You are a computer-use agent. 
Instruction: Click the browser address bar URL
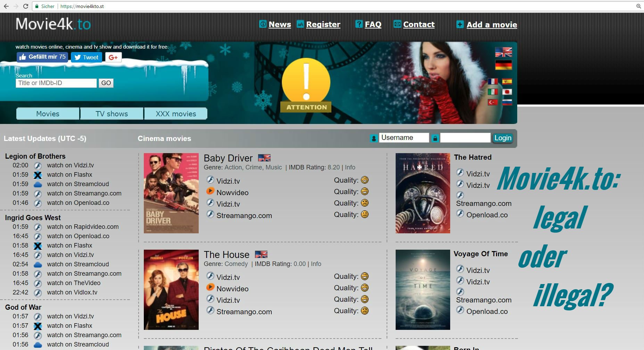click(x=82, y=6)
